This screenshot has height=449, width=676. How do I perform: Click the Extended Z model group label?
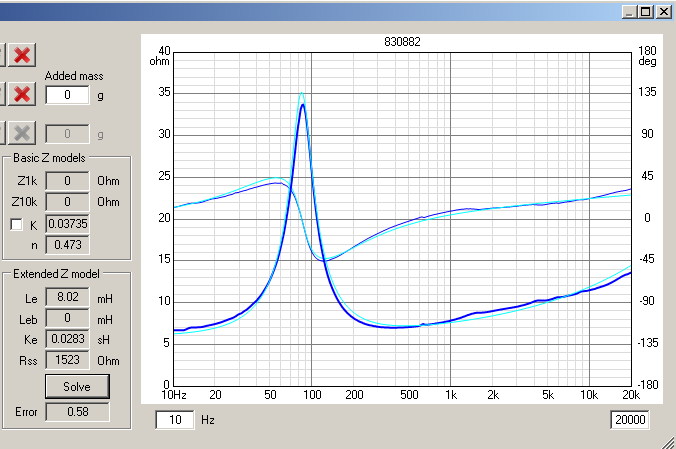click(56, 274)
